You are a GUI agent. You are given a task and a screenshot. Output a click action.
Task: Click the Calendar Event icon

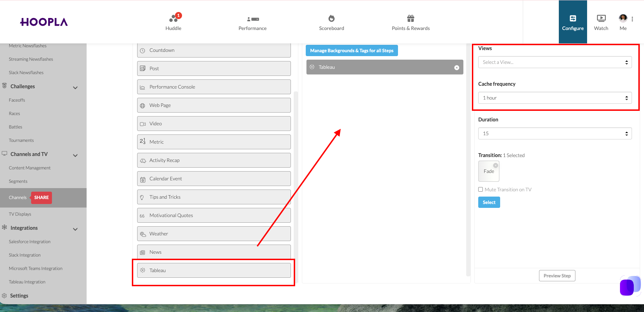point(143,179)
